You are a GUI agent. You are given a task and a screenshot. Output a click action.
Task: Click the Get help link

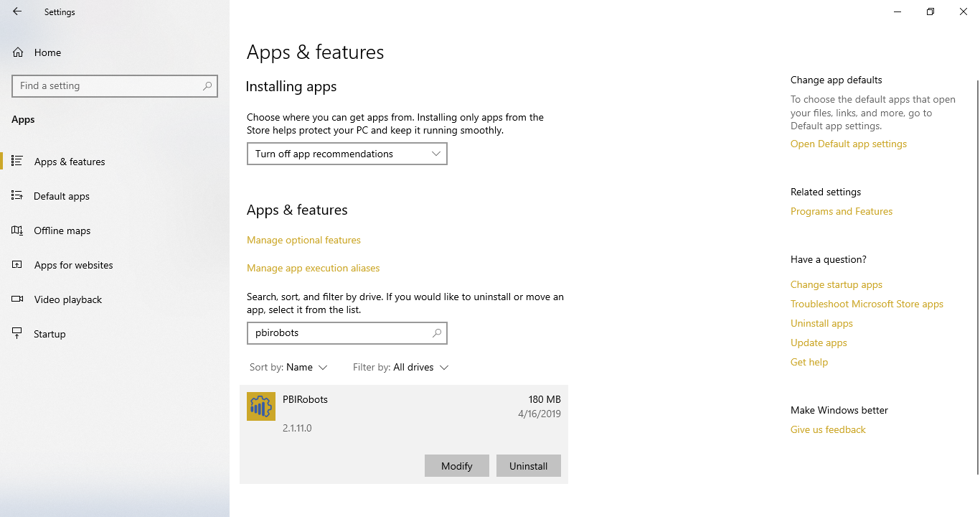[x=809, y=362]
